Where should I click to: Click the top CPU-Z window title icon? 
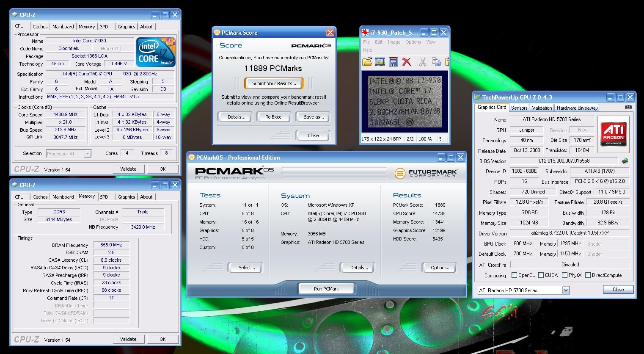15,14
